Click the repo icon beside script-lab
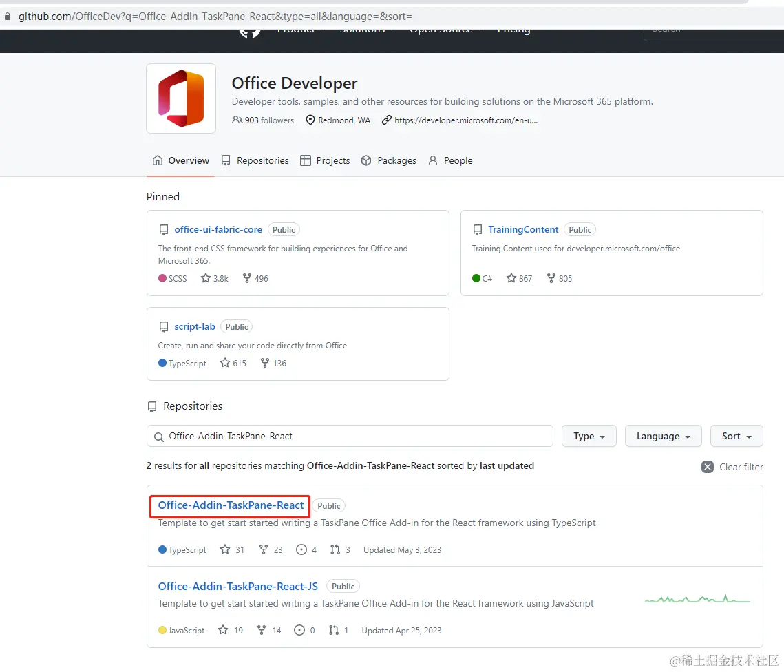 (164, 327)
